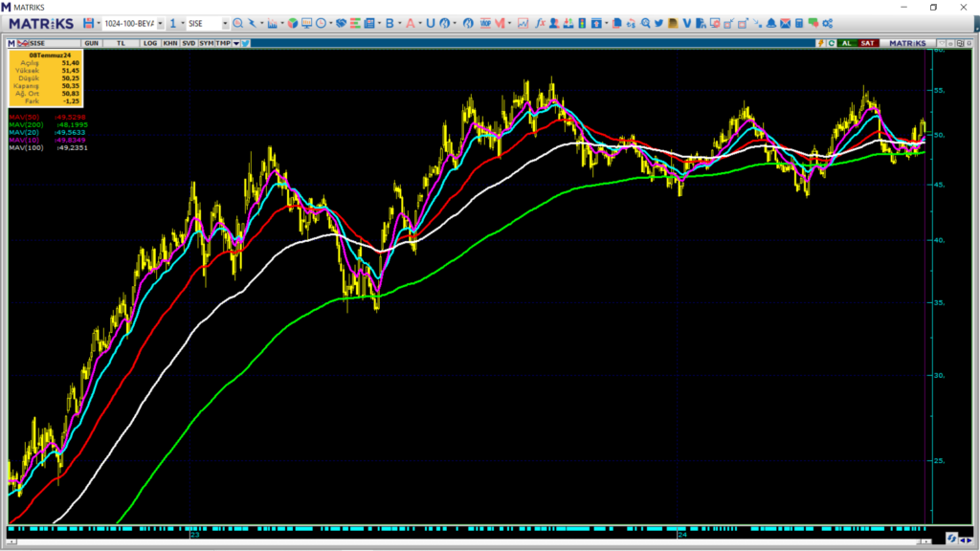This screenshot has width=980, height=551.
Task: Open the alarm bell icon
Action: click(771, 23)
